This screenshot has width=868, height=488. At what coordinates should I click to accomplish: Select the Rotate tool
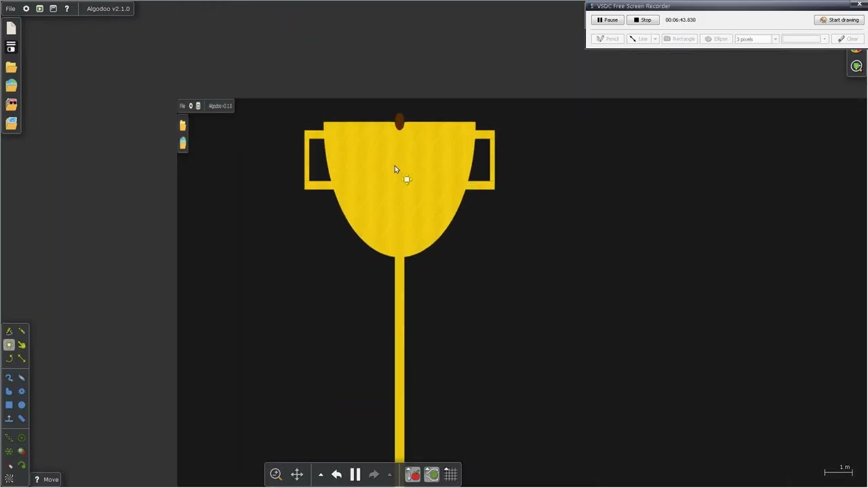coord(9,359)
